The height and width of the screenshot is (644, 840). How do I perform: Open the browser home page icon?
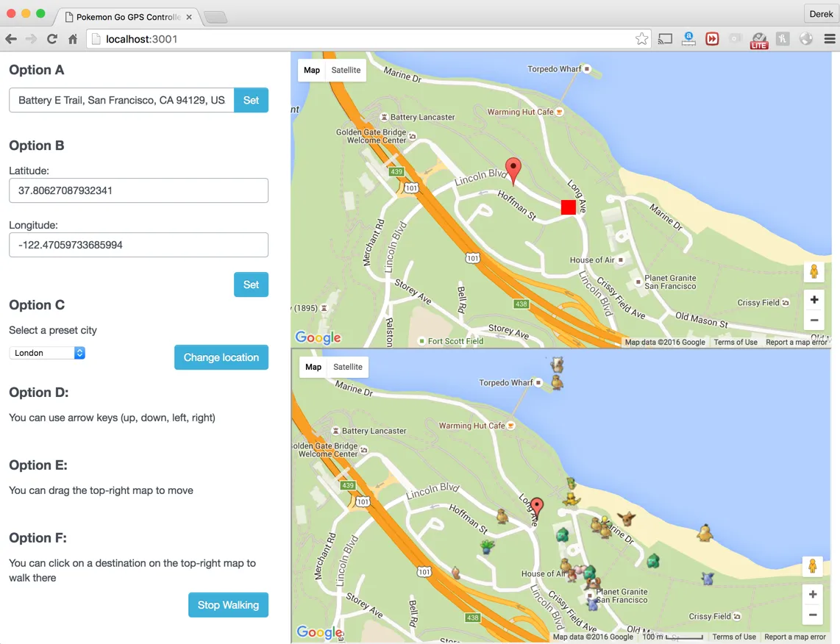tap(73, 39)
